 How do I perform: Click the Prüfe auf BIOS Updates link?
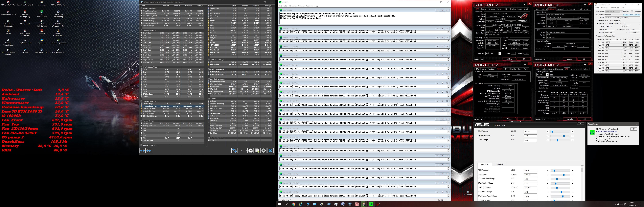(x=631, y=15)
